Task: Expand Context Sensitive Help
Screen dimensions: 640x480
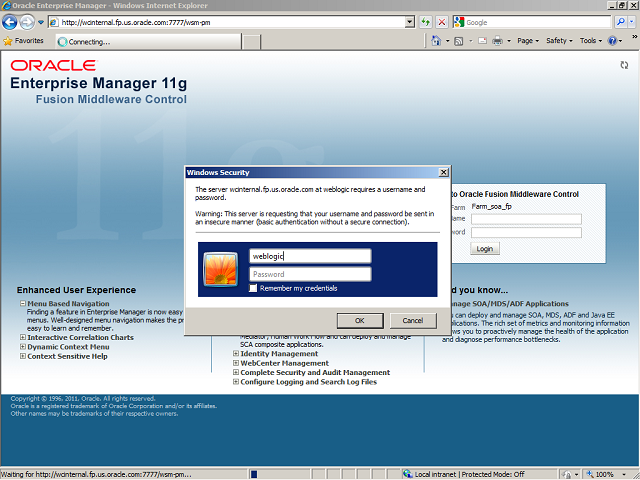Action: 23,356
